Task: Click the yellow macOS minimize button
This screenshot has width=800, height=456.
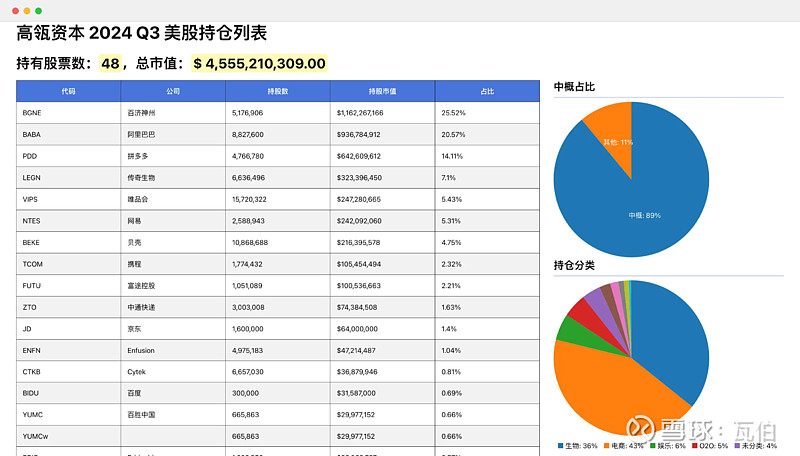Action: tap(27, 11)
